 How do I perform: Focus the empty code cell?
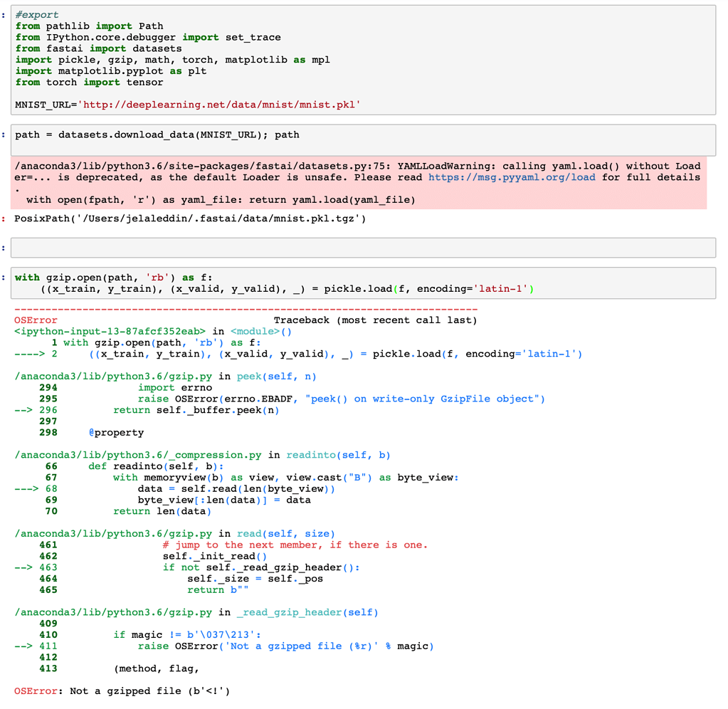click(x=364, y=247)
